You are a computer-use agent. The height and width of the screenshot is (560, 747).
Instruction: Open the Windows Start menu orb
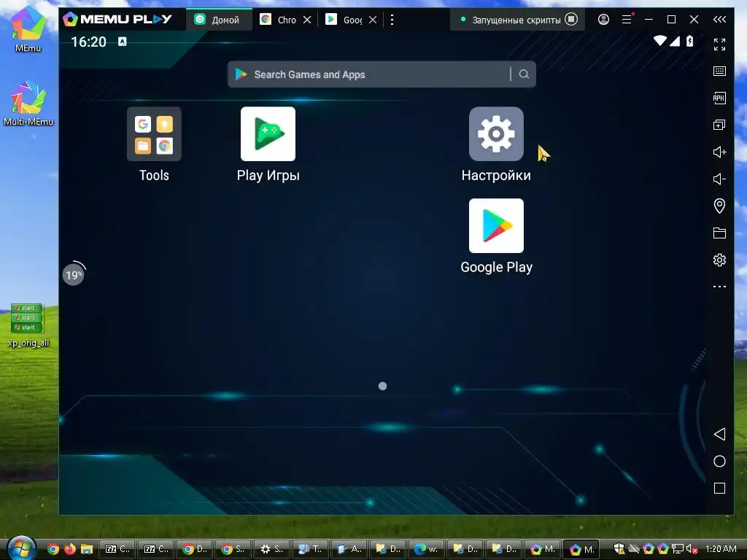coord(20,548)
